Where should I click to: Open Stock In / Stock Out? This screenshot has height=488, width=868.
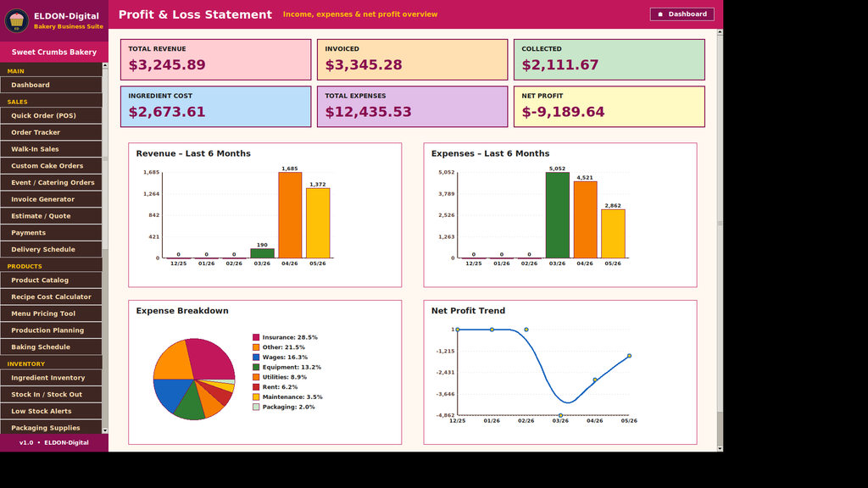tap(51, 395)
